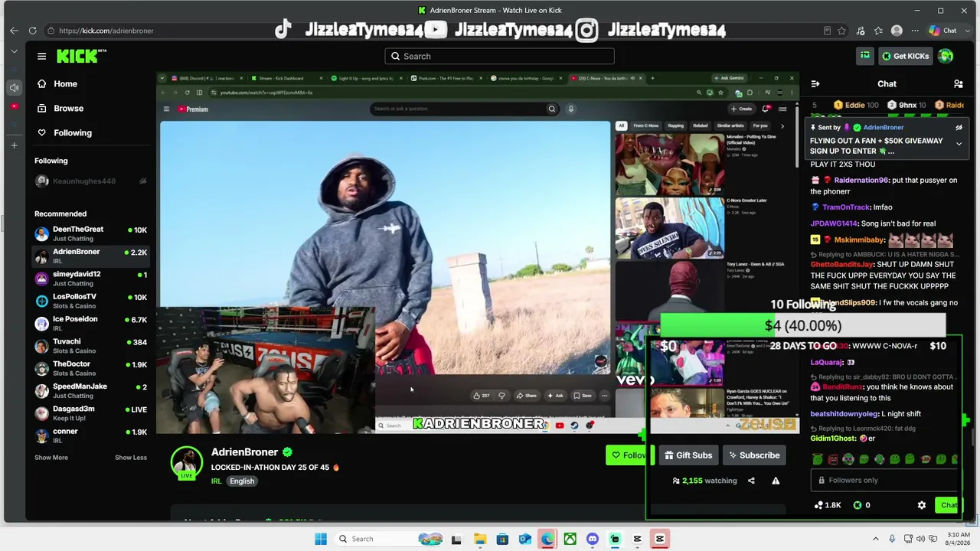Open SpeedManJake recommended channel
This screenshot has height=551, width=980.
[x=90, y=390]
